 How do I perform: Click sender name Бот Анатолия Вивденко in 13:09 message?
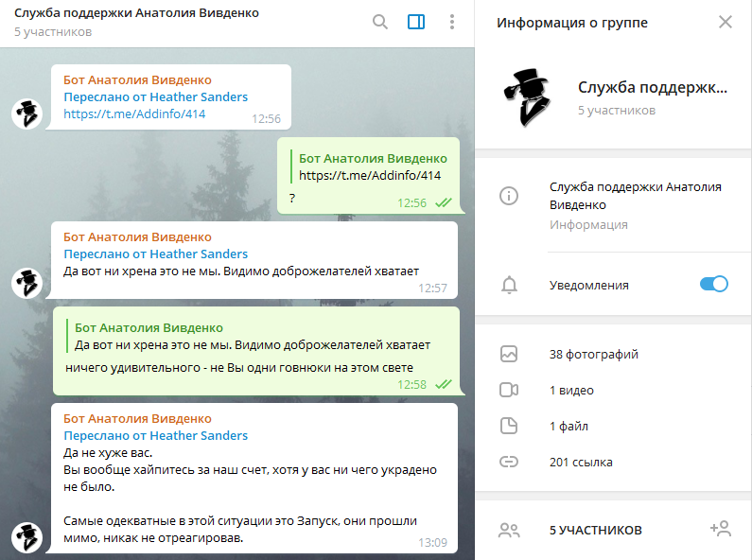point(138,418)
